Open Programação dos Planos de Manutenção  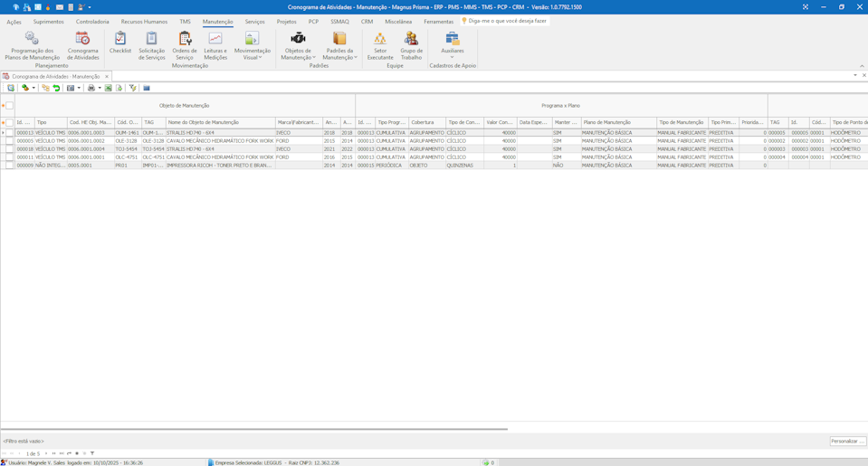(32, 45)
